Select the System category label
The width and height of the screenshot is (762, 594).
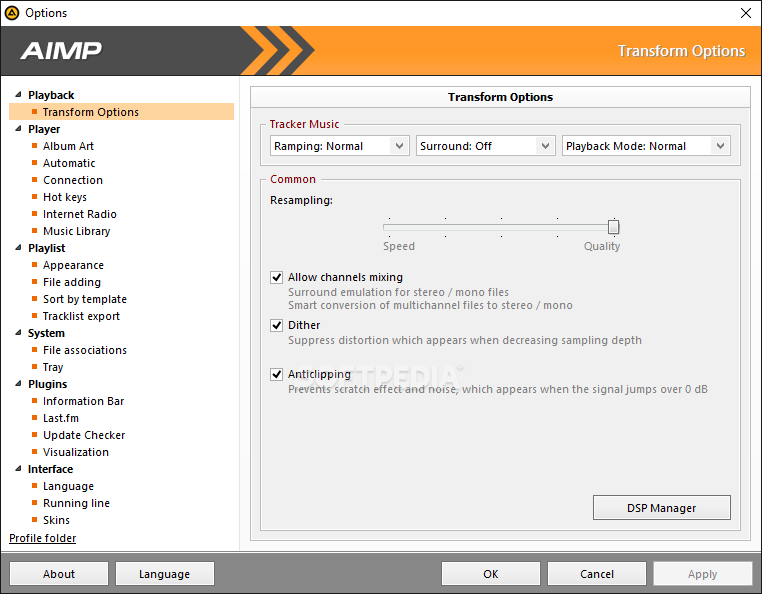click(46, 333)
